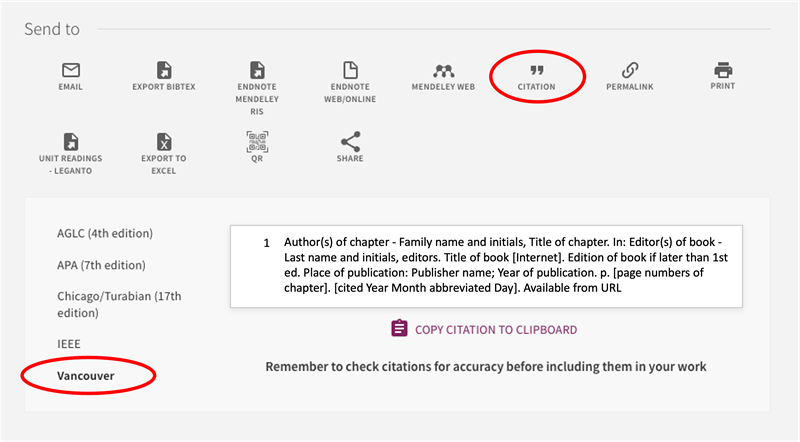
Task: Select the APA (7th edition) style
Action: click(x=101, y=265)
